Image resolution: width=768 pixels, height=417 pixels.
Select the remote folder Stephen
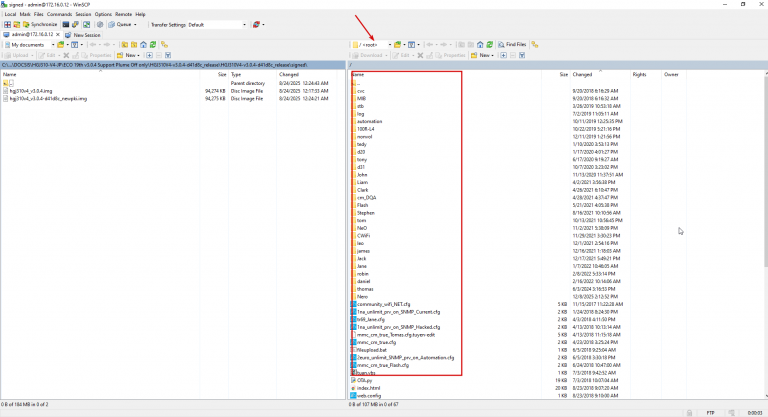point(366,213)
